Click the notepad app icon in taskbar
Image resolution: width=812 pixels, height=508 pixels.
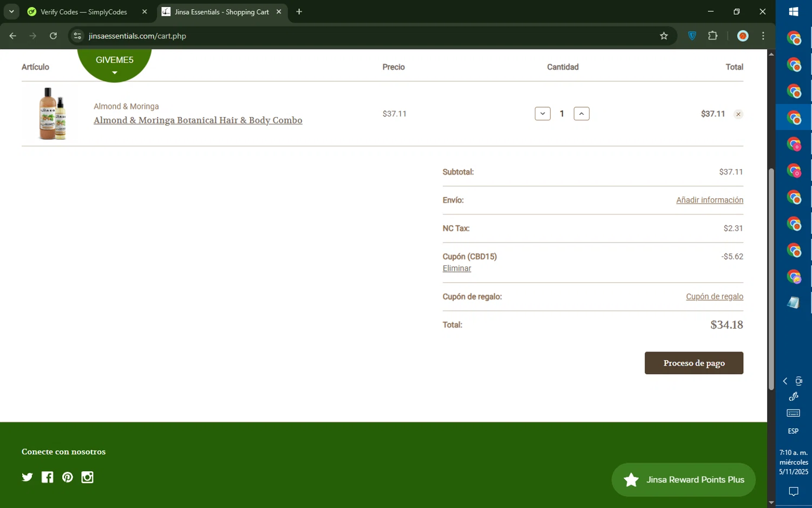(794, 303)
